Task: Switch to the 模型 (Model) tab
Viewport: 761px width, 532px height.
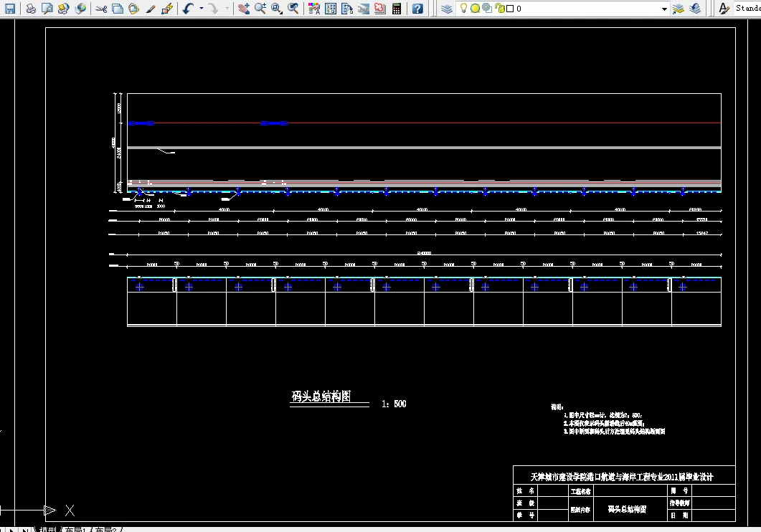Action: [x=48, y=529]
